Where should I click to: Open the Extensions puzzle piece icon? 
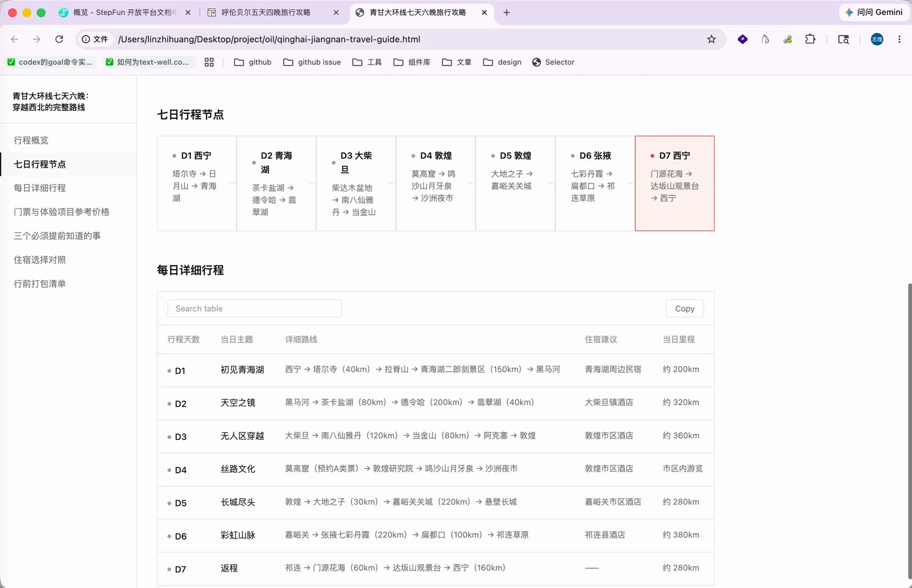pyautogui.click(x=810, y=39)
